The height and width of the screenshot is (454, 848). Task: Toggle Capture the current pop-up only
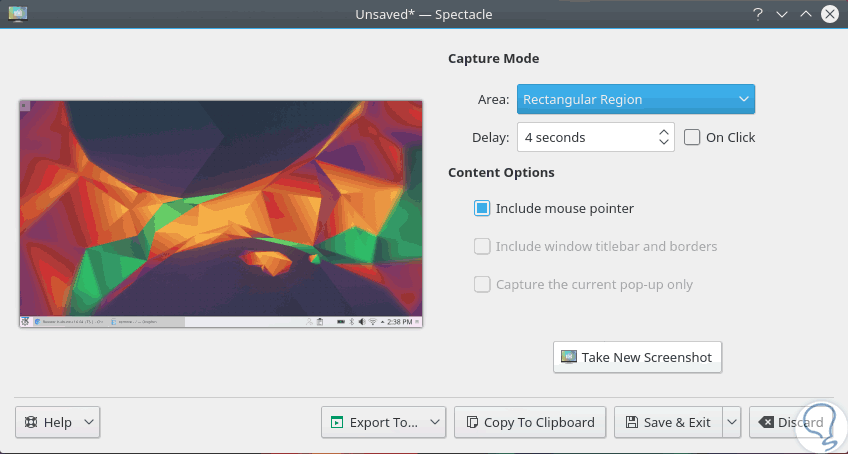click(482, 284)
